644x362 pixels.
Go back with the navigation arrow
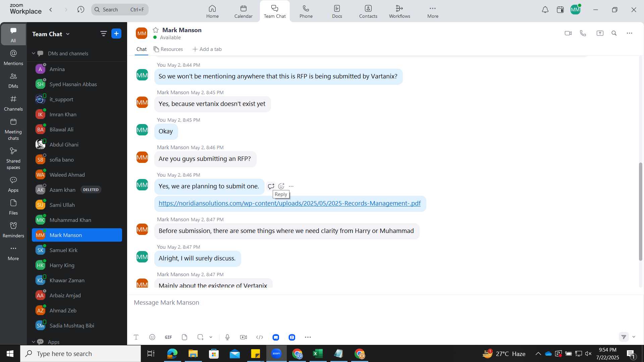(x=51, y=10)
